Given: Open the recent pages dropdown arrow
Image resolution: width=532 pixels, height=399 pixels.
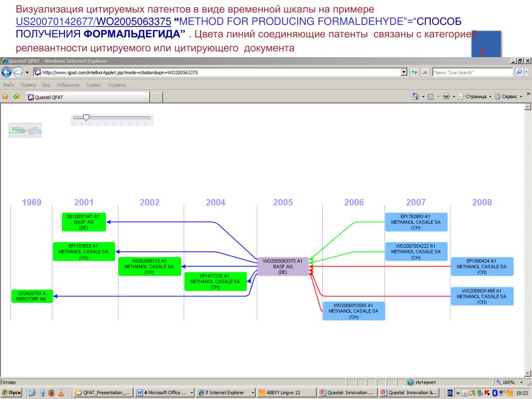Looking at the screenshot, I should pyautogui.click(x=27, y=72).
